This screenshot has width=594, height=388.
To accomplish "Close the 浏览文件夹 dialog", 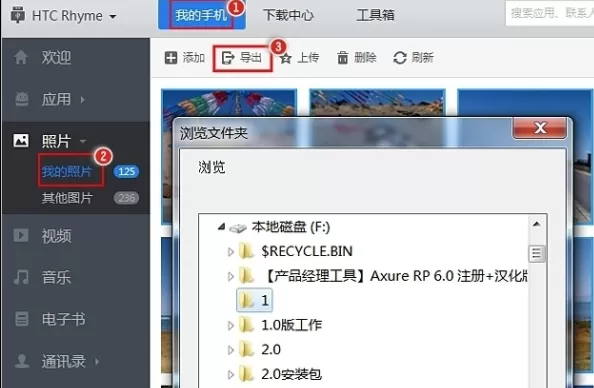I will click(539, 128).
